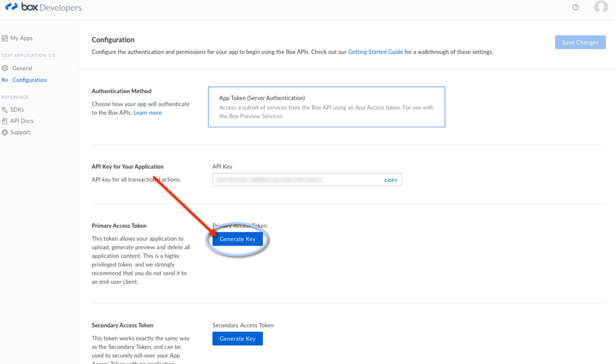Click the REFERENCE sidebar section label
This screenshot has width=615, height=364.
pos(15,97)
